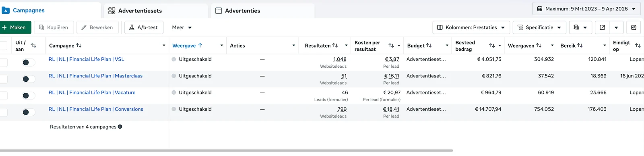644x156 pixels.
Task: Click Uitgeschakeld status in the VSL row
Action: tap(195, 59)
